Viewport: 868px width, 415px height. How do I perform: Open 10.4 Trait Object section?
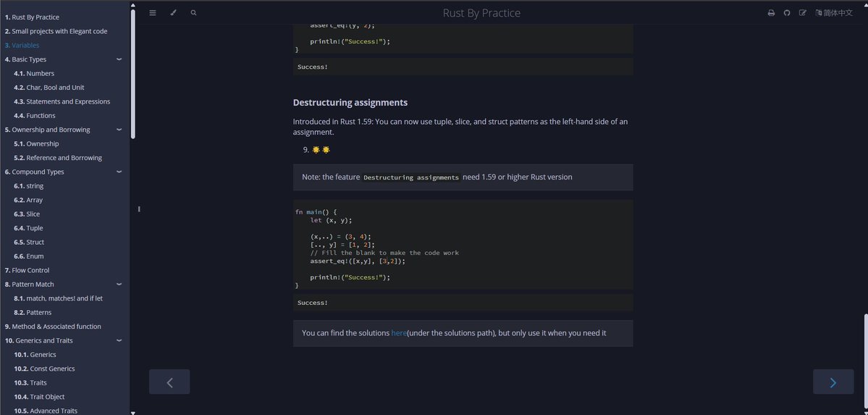39,397
